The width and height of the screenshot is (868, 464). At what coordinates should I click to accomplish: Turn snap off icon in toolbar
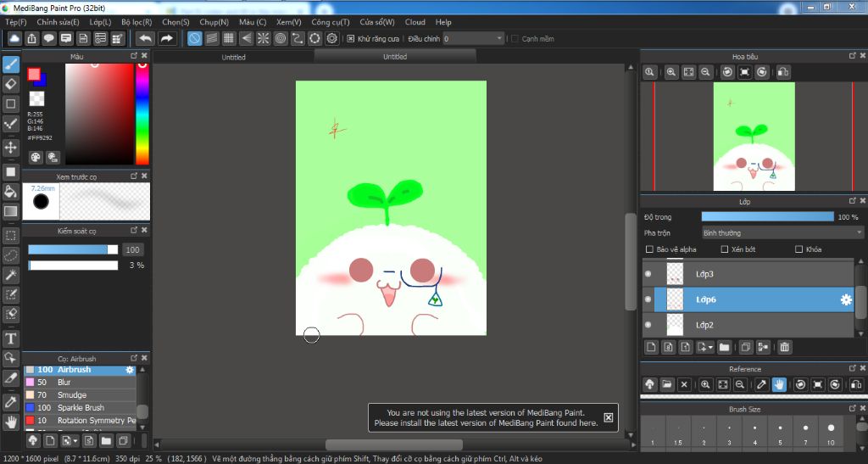coord(194,38)
